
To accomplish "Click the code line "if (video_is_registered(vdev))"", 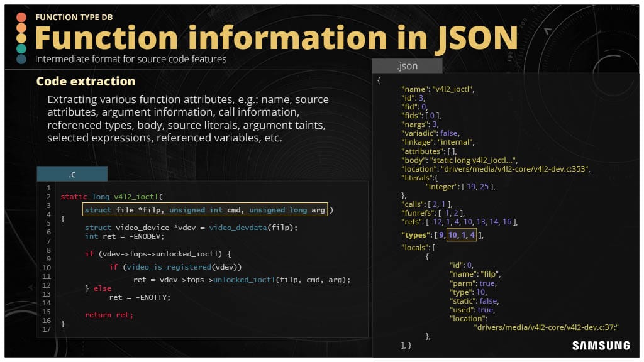I will 175,266.
